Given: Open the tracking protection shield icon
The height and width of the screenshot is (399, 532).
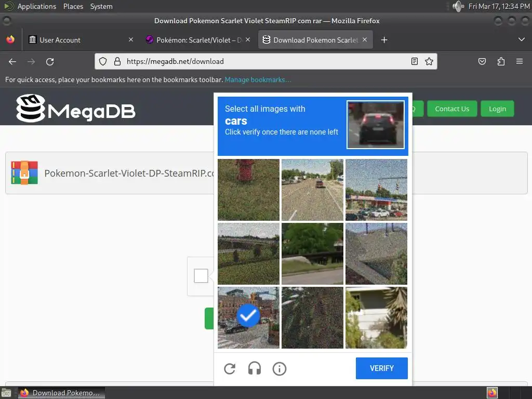Looking at the screenshot, I should (103, 61).
